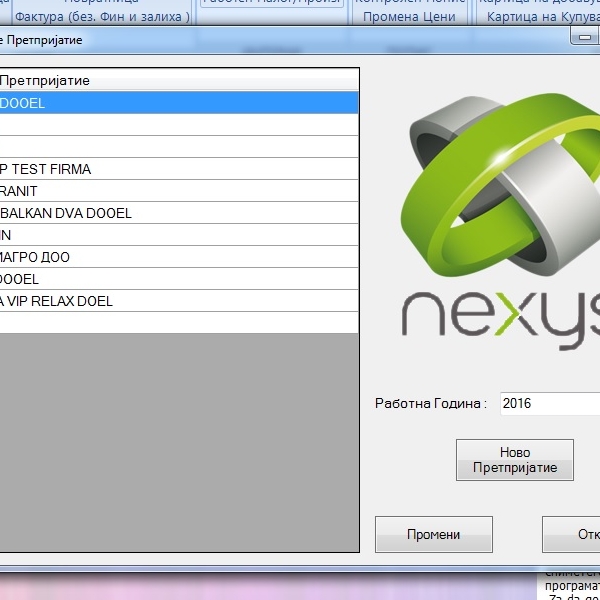The image size is (600, 600).
Task: Open the Картица на Купува toolbar item
Action: pyautogui.click(x=542, y=17)
